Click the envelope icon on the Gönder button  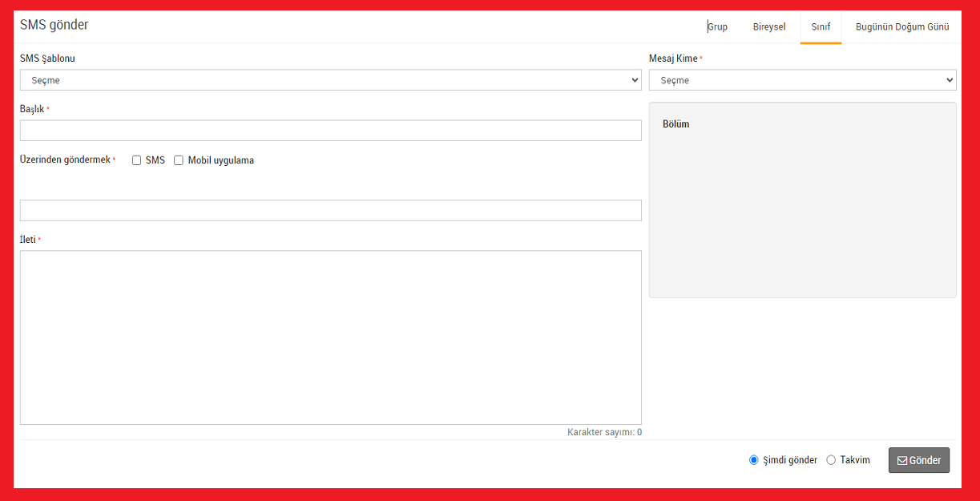click(901, 461)
